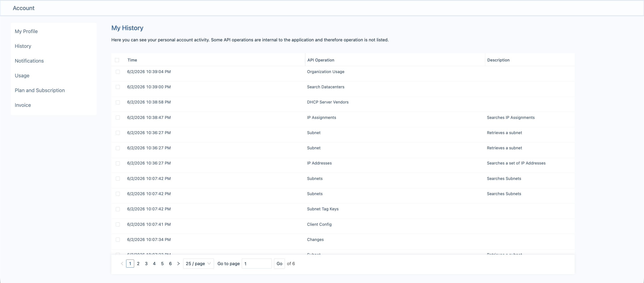Jump to page 2
Viewport: 644px width, 283px height.
[138, 264]
